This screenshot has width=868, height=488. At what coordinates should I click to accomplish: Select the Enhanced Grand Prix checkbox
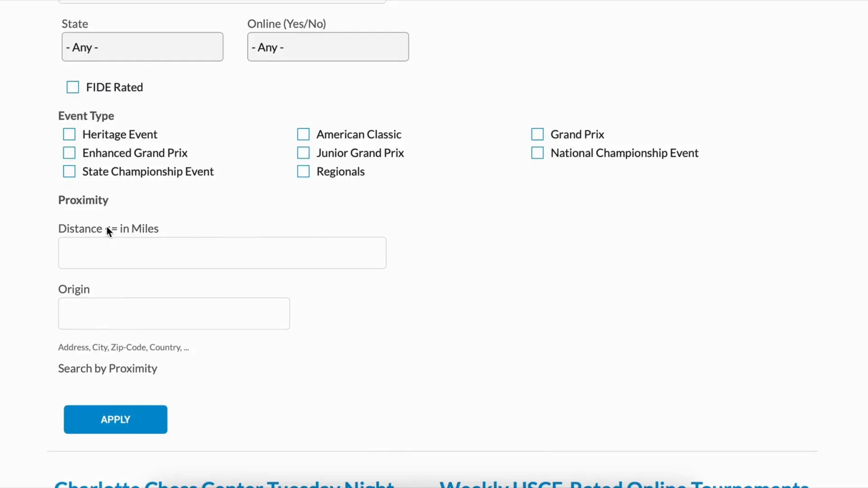coord(69,153)
